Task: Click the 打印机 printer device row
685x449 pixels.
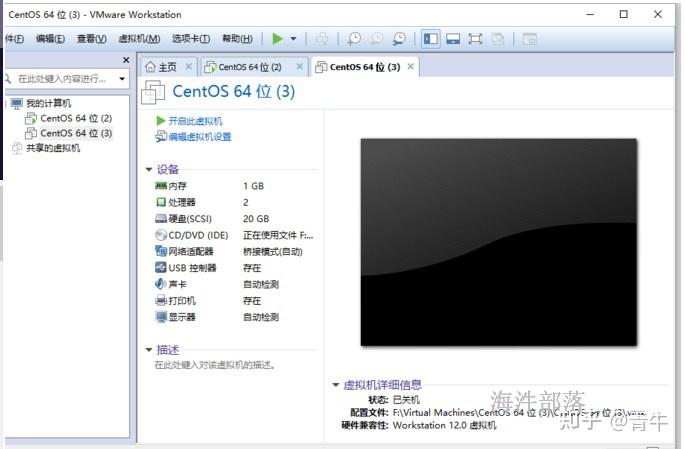Action: point(235,301)
